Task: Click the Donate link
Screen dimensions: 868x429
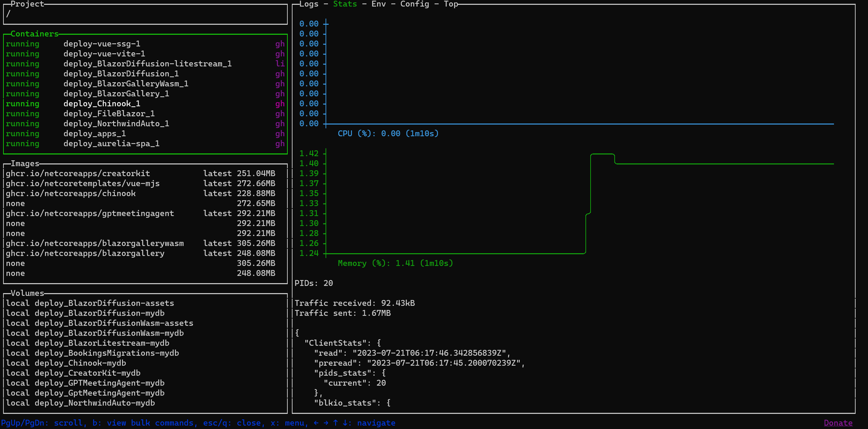Action: click(x=838, y=423)
